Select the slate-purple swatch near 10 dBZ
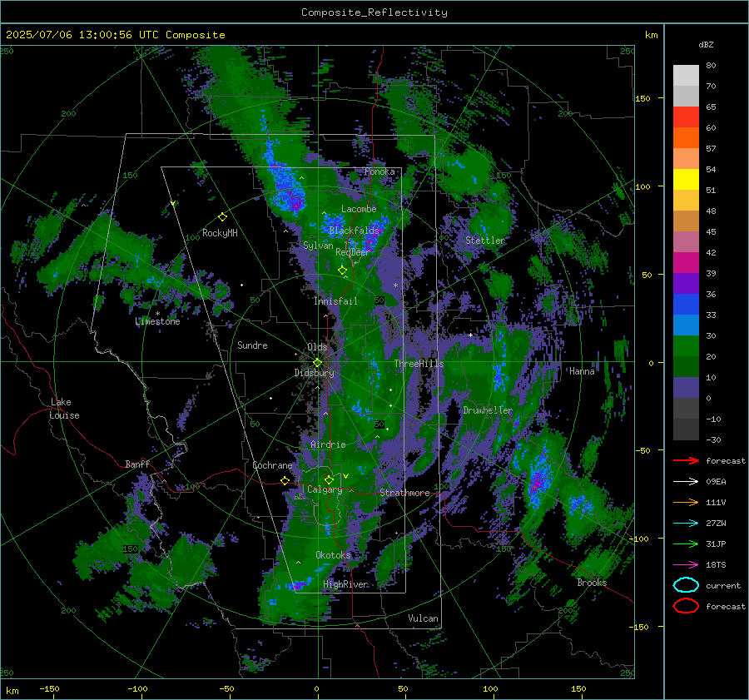Image resolution: width=749 pixels, height=700 pixels. point(686,388)
